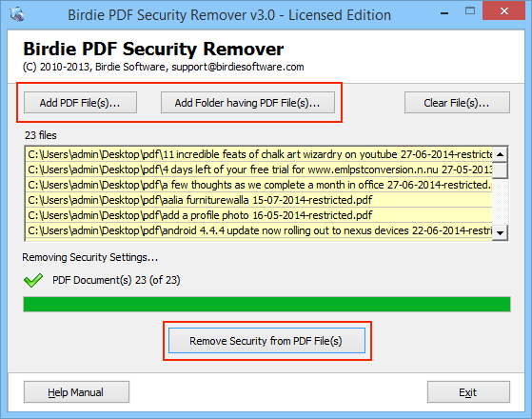The height and width of the screenshot is (419, 532).
Task: Start Remove Security from PDF File(s)
Action: [x=266, y=341]
